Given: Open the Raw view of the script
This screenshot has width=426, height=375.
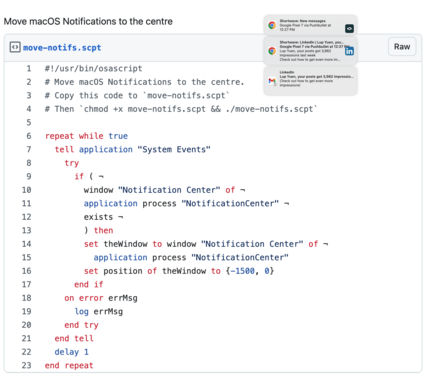Looking at the screenshot, I should (402, 47).
